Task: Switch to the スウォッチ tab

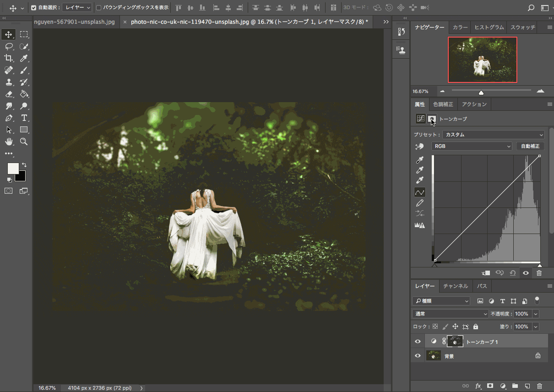Action: (x=522, y=27)
